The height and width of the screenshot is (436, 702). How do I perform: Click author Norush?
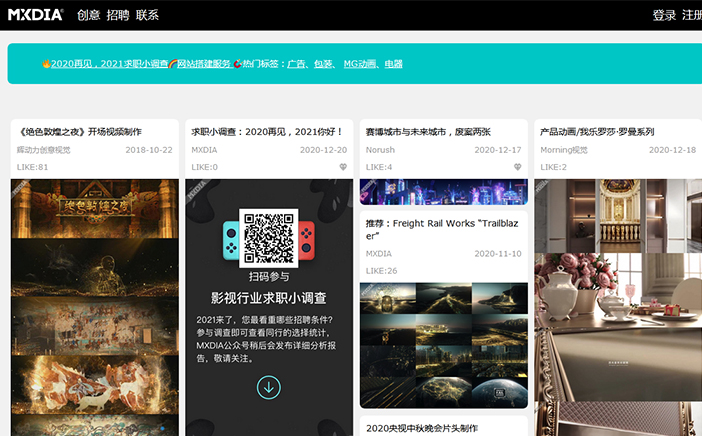(x=380, y=150)
